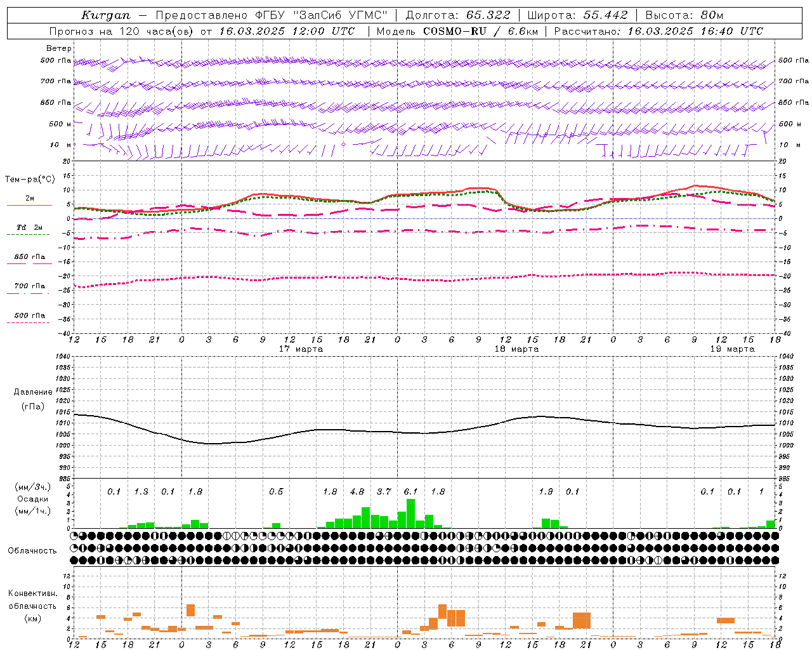Click the "Td 2м" dew point legend entry
Image resolution: width=812 pixels, height=650 pixels.
[30, 227]
